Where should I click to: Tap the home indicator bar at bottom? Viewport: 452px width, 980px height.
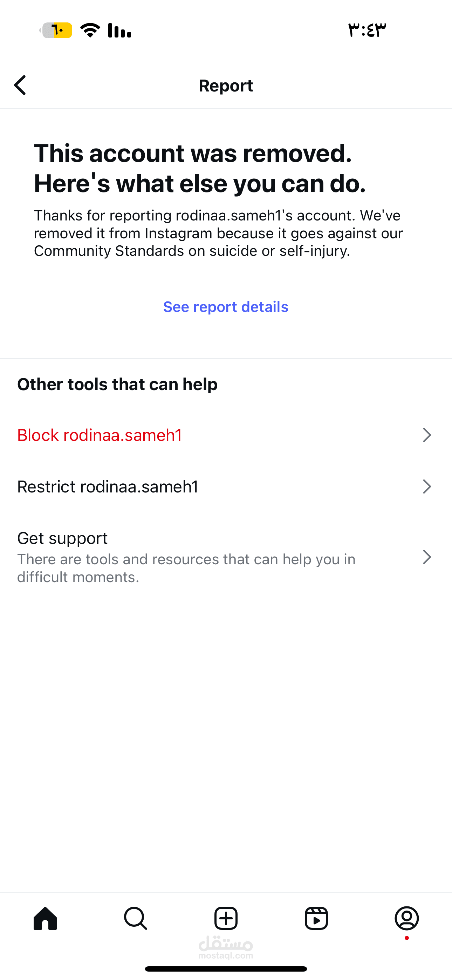tap(226, 969)
